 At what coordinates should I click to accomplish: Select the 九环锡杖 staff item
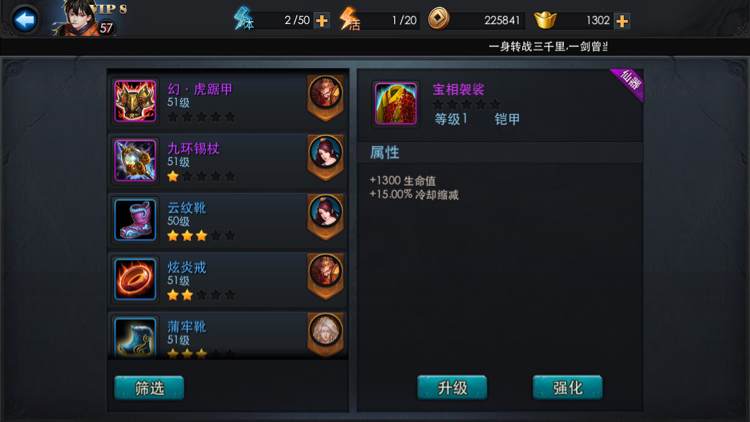[228, 162]
